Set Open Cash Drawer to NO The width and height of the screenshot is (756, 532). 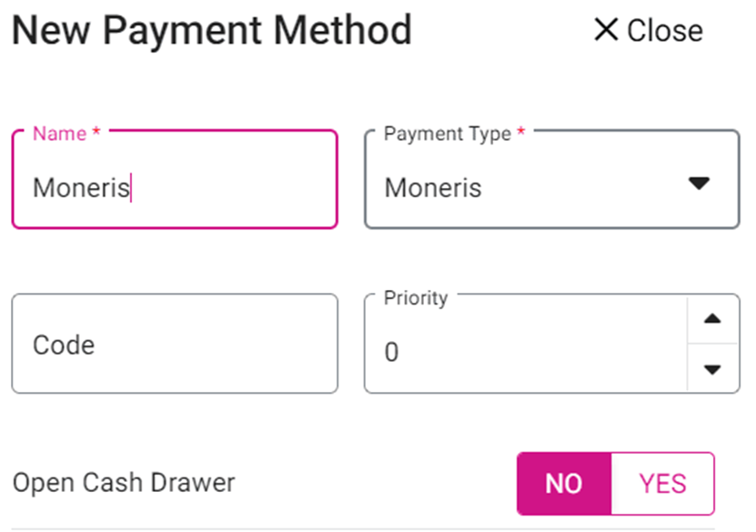coord(564,483)
